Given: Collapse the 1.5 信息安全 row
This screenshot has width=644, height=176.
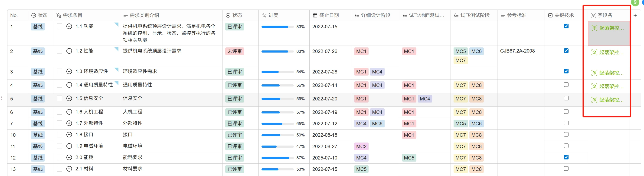Looking at the screenshot, I should point(69,98).
